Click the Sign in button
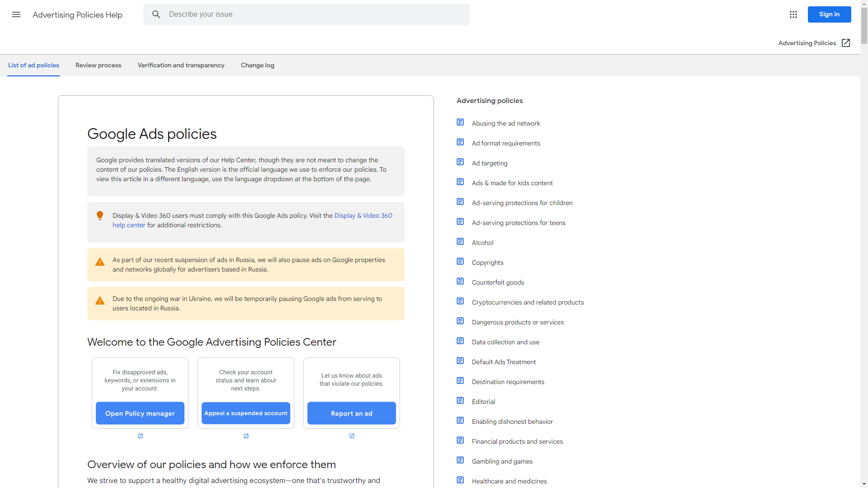Screen dimensions: 868x488 click(829, 14)
